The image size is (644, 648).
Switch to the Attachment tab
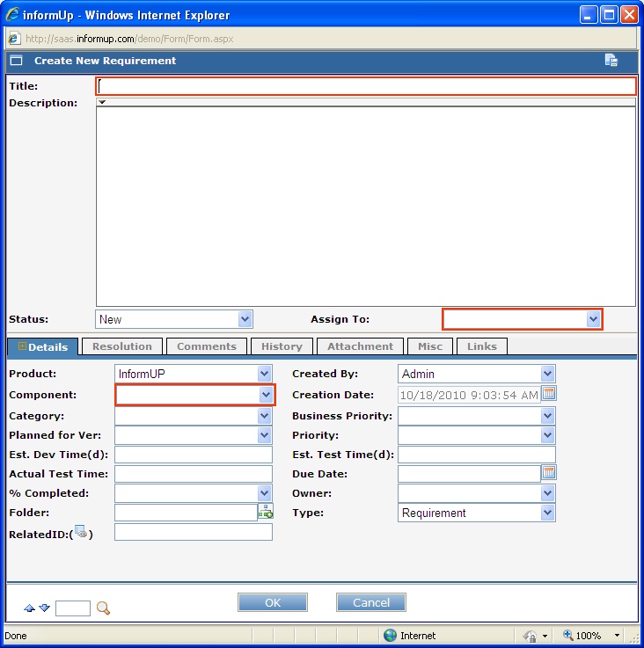[360, 346]
